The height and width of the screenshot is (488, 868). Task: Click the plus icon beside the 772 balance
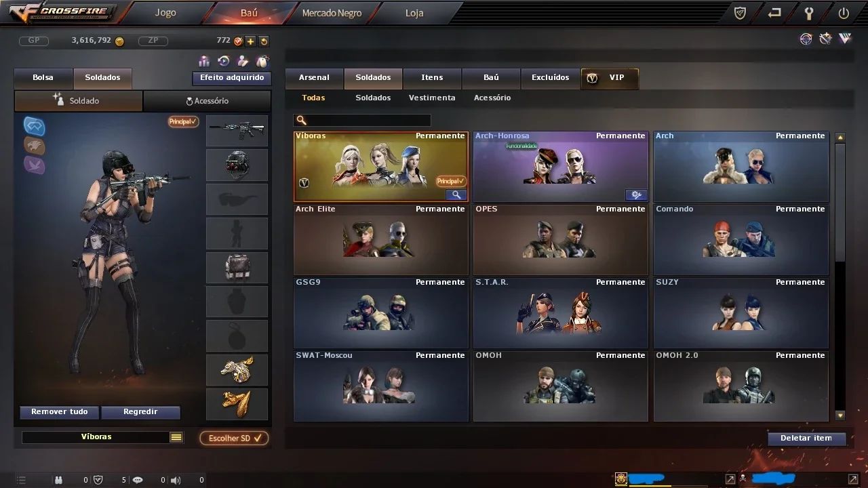(251, 41)
